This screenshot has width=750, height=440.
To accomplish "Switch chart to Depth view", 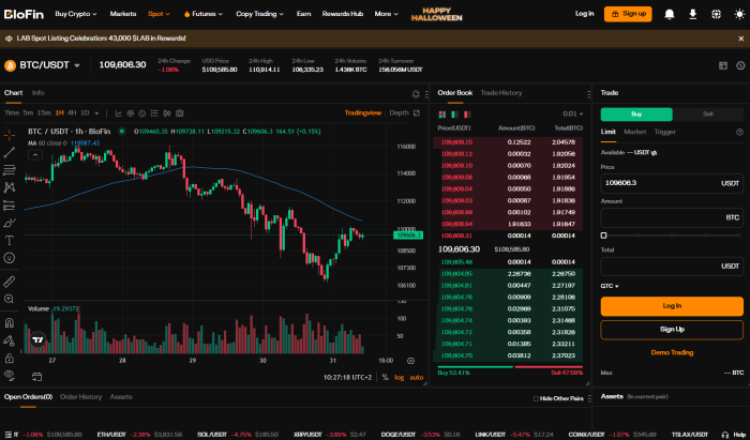I will [x=399, y=113].
